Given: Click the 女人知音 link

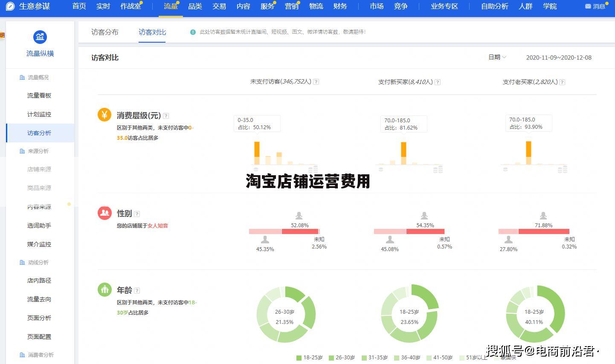Looking at the screenshot, I should click(157, 226).
